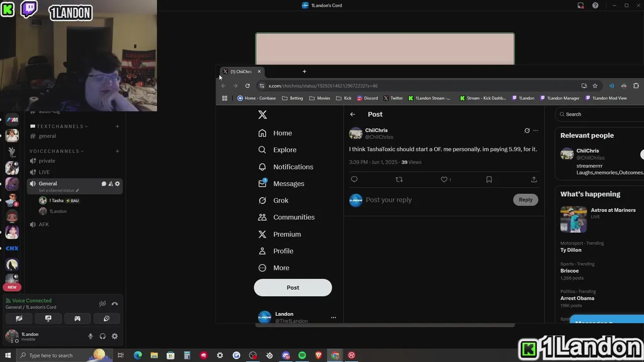Screen dimensions: 644x362
Task: Add a channel to VOICECHANNELS with plus
Action: tap(117, 151)
